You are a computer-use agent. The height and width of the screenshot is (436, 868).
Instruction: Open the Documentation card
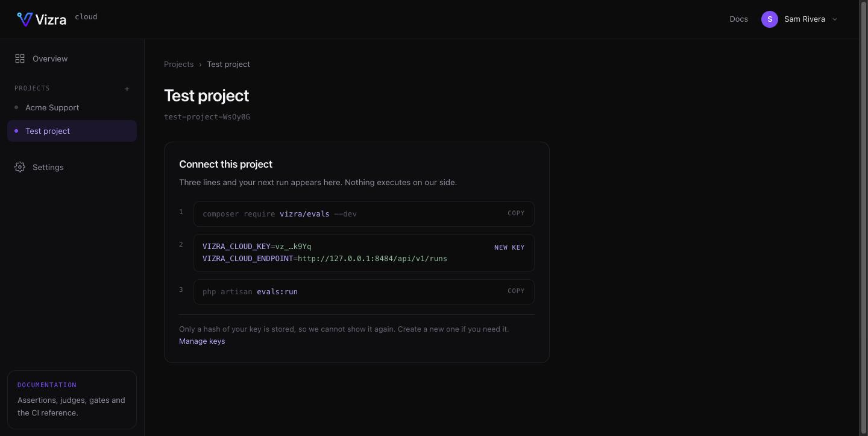coord(72,399)
